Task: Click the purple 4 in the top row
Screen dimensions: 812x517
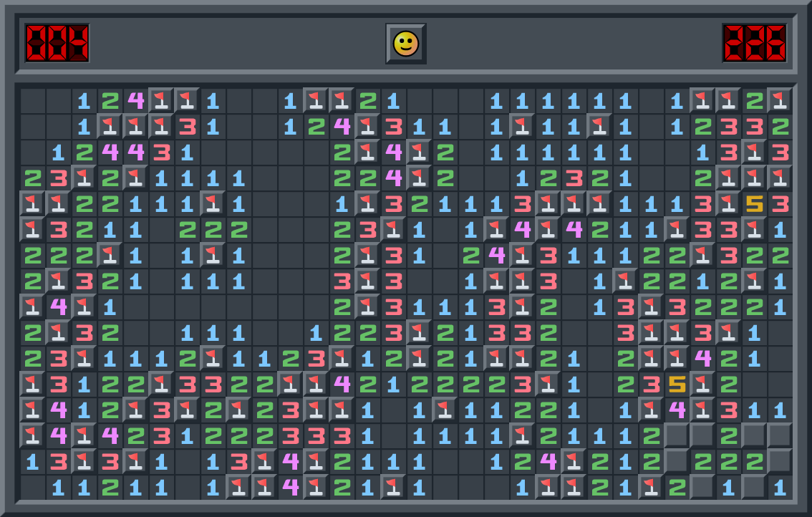Action: (135, 101)
